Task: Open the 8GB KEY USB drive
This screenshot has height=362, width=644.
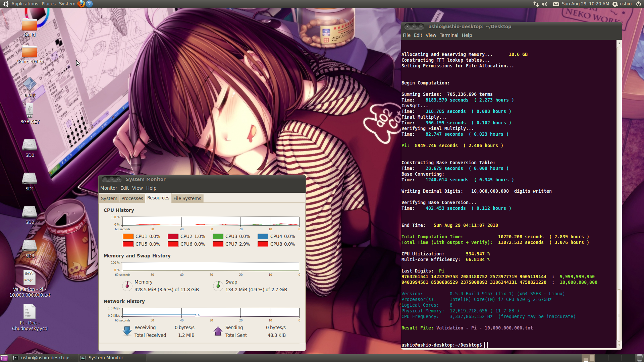Action: click(x=30, y=111)
